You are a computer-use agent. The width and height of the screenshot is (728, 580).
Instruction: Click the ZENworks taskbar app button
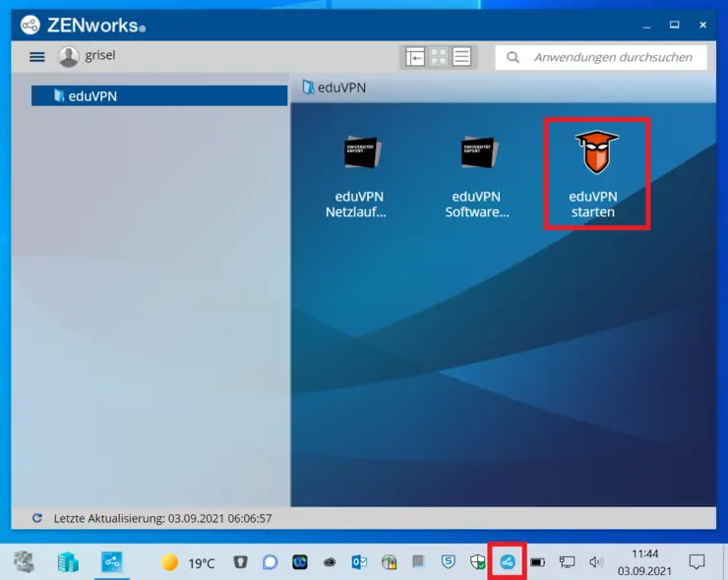pos(112,562)
